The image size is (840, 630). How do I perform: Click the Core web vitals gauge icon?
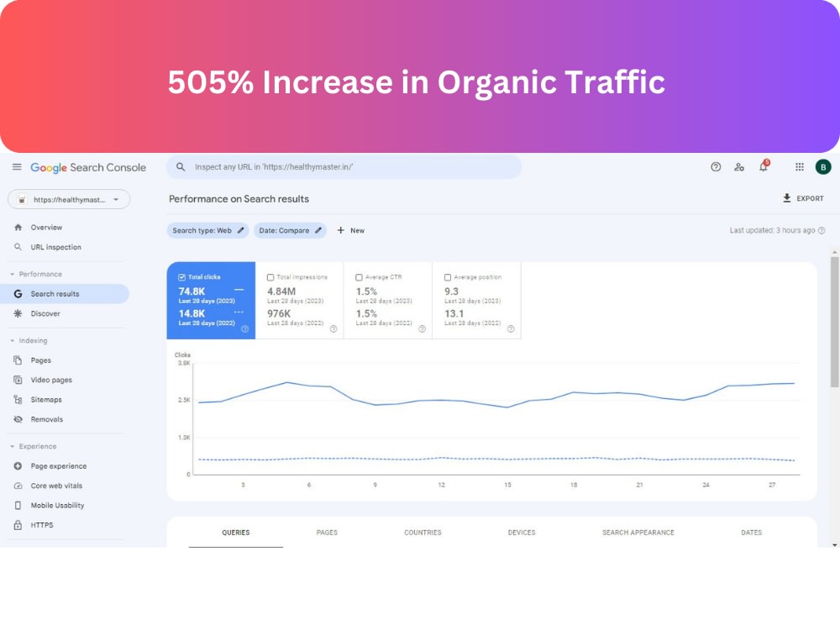click(x=18, y=486)
